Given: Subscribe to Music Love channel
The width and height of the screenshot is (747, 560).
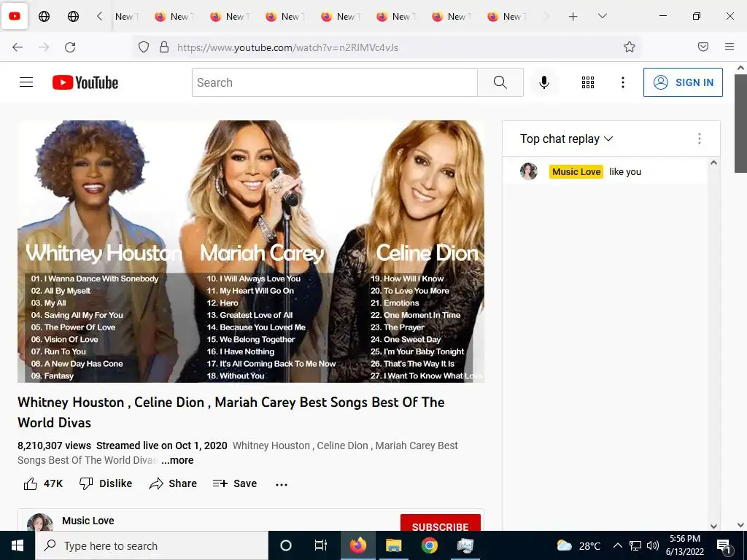Looking at the screenshot, I should pos(440,524).
